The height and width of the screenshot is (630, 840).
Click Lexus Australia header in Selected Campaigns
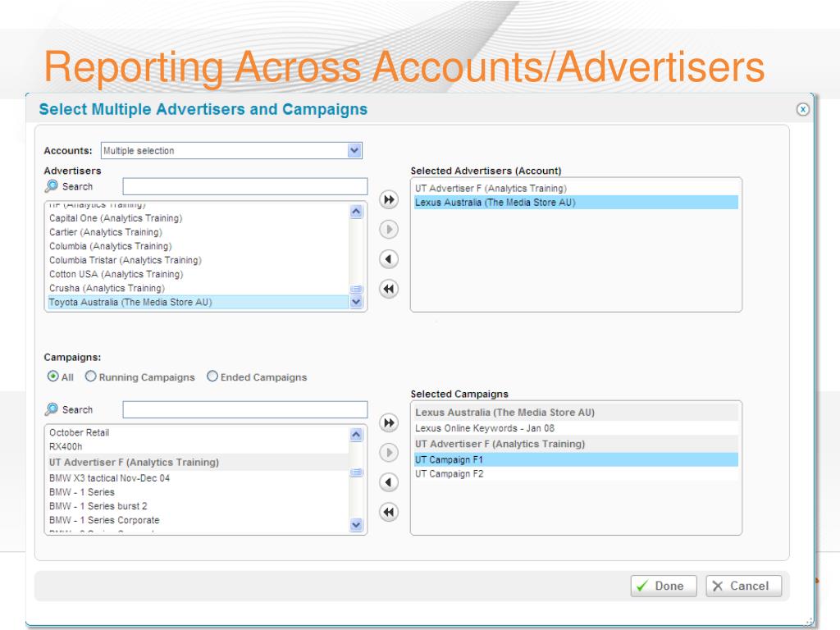576,412
